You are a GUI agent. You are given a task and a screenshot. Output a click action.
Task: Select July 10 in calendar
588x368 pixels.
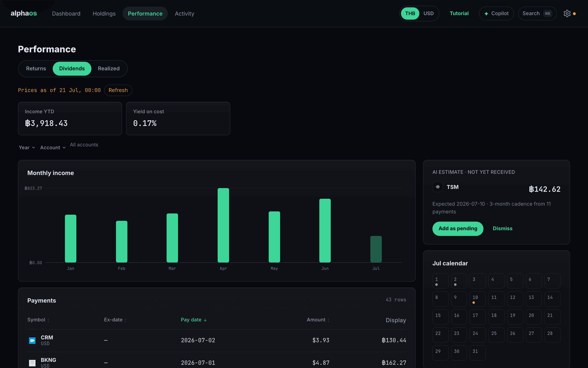click(x=478, y=299)
